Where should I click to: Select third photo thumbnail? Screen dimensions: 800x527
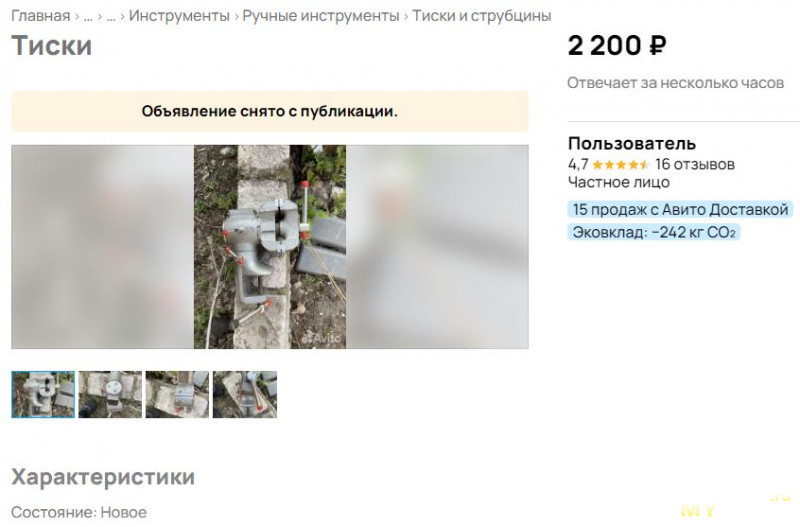point(177,394)
